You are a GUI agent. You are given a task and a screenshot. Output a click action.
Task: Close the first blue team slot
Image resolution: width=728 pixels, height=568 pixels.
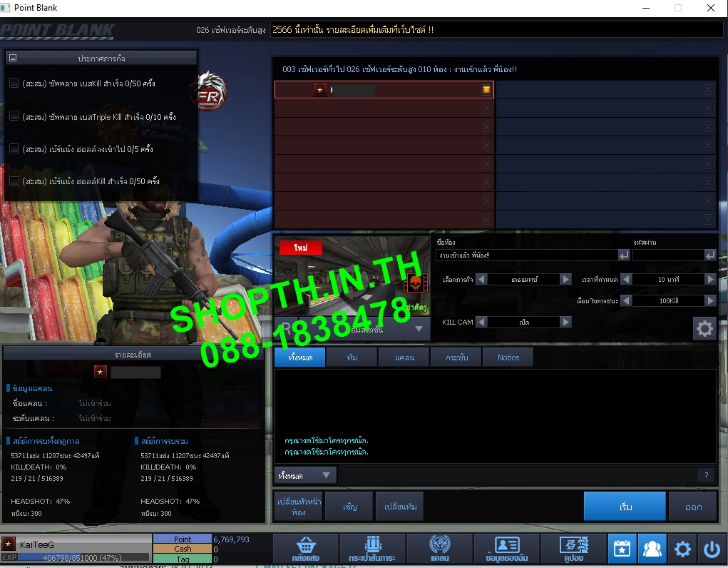(708, 90)
